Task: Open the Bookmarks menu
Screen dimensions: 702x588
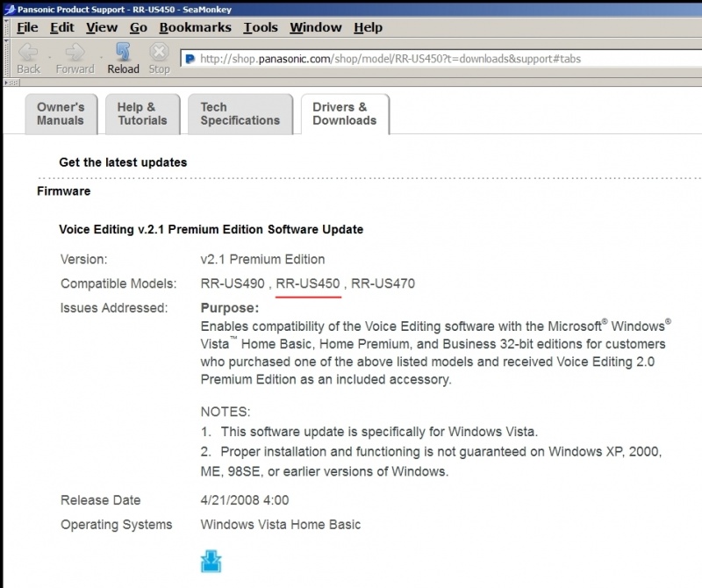Action: 195,27
